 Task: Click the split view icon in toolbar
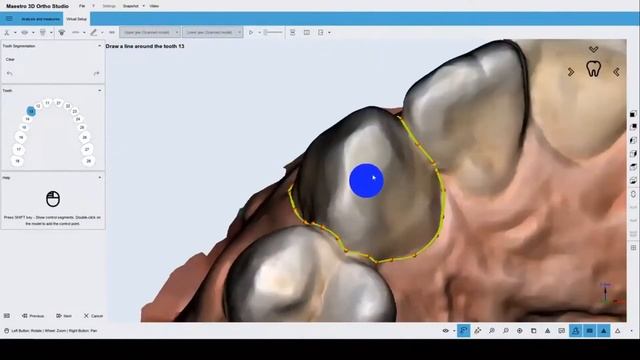292,32
